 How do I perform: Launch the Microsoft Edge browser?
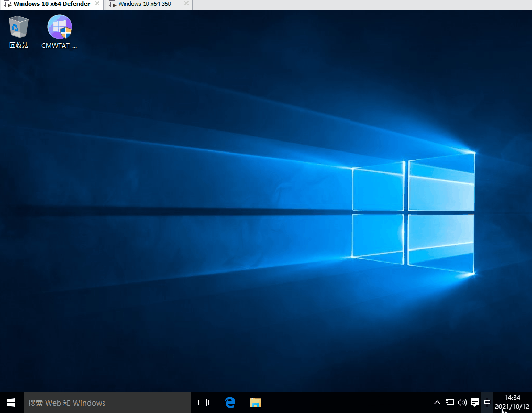(230, 403)
